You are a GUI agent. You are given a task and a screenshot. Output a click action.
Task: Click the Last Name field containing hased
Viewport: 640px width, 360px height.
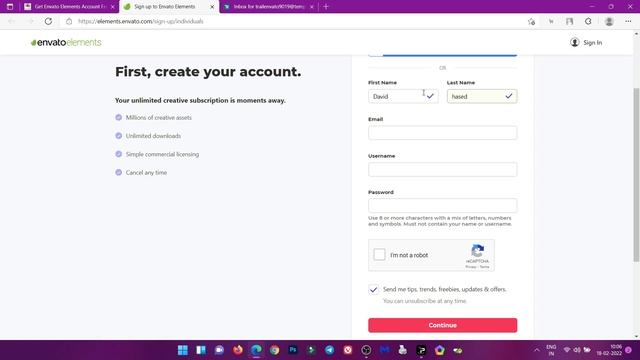pyautogui.click(x=482, y=96)
